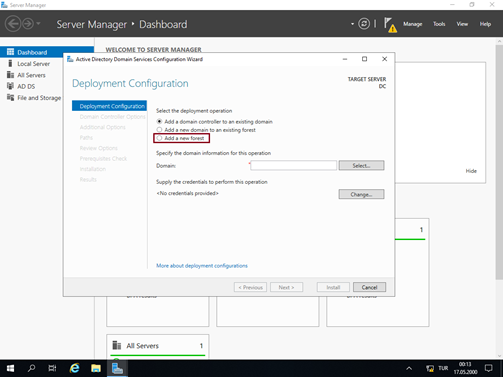Open File Explorer from taskbar

tap(96, 368)
